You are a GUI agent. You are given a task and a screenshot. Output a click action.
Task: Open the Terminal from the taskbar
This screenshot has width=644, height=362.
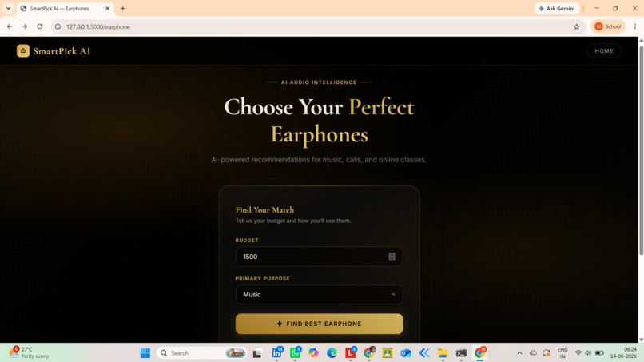(x=461, y=353)
